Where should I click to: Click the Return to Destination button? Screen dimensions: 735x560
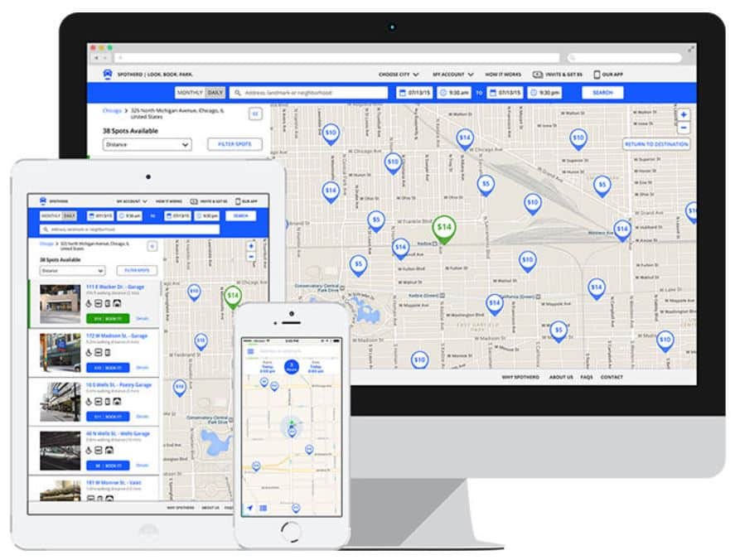point(655,144)
